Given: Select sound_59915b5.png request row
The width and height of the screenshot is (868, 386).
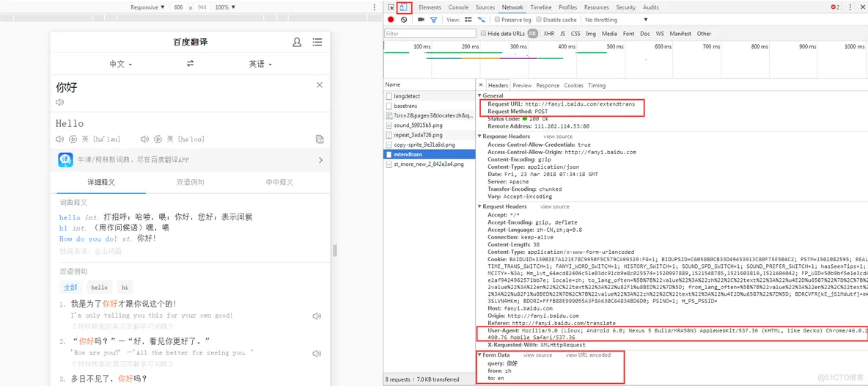Looking at the screenshot, I should [430, 125].
